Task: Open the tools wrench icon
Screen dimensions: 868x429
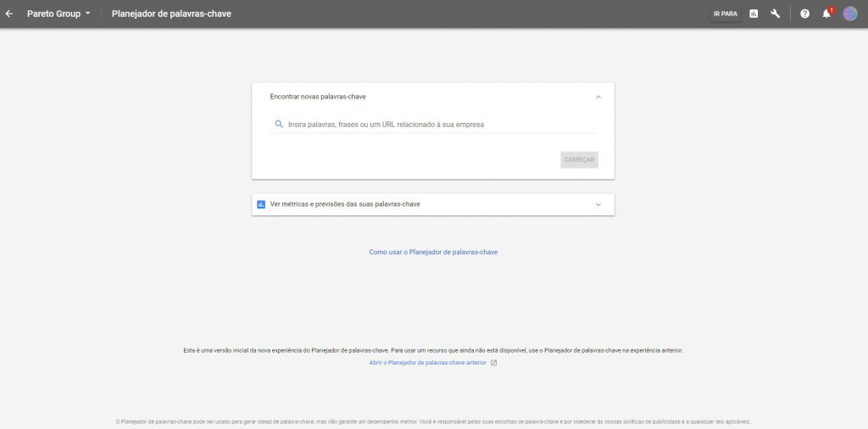Action: [x=776, y=14]
